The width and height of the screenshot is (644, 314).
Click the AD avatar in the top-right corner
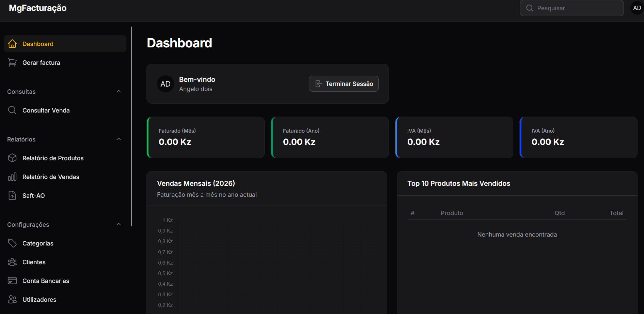637,8
